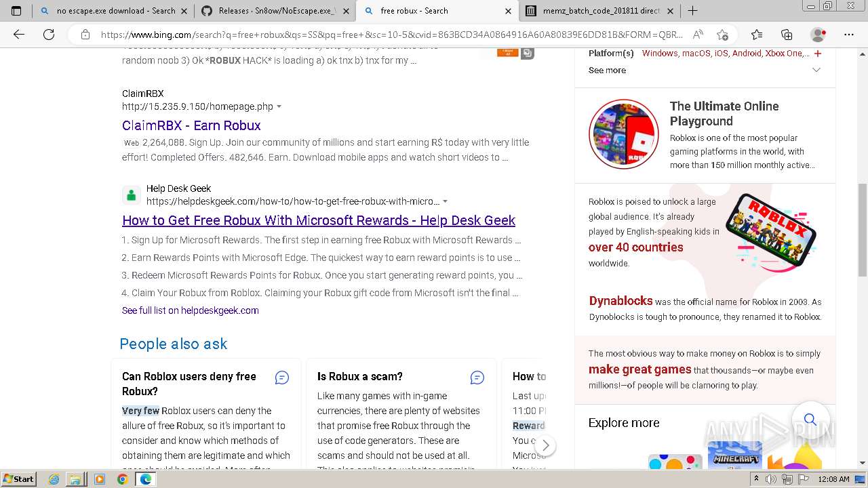The image size is (868, 488).
Task: Click the Roblox phone illustration
Action: click(770, 230)
